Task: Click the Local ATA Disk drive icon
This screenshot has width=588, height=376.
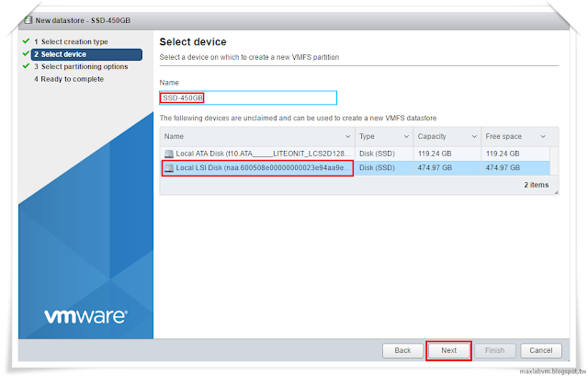Action: tap(169, 154)
